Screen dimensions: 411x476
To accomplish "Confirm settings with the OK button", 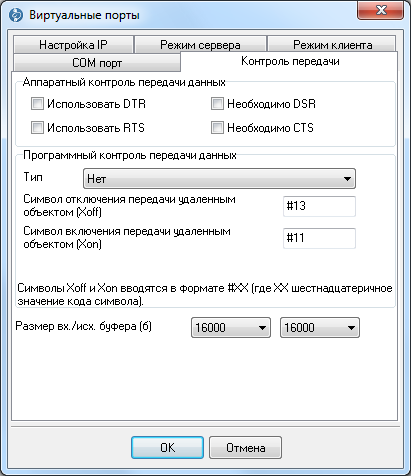I will tap(167, 448).
